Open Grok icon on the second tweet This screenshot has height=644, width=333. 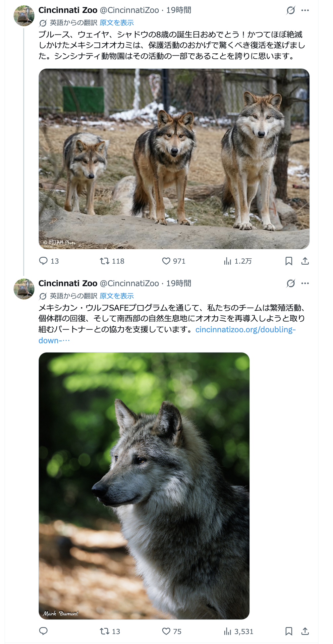click(x=291, y=284)
